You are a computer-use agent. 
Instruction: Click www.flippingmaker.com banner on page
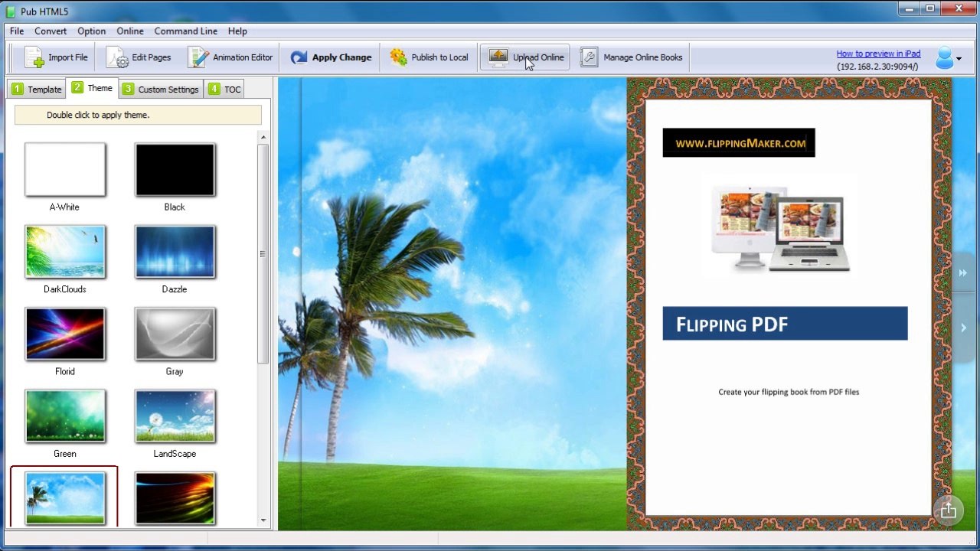tap(739, 143)
